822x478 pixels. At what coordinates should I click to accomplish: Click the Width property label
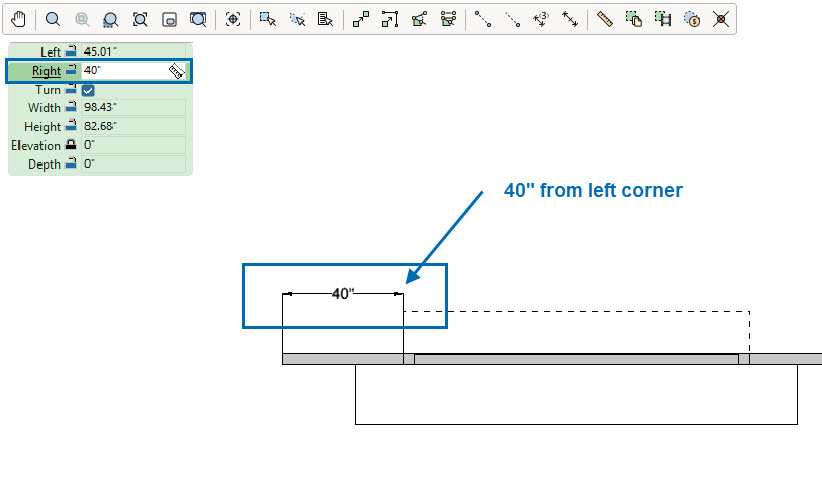pyautogui.click(x=44, y=107)
